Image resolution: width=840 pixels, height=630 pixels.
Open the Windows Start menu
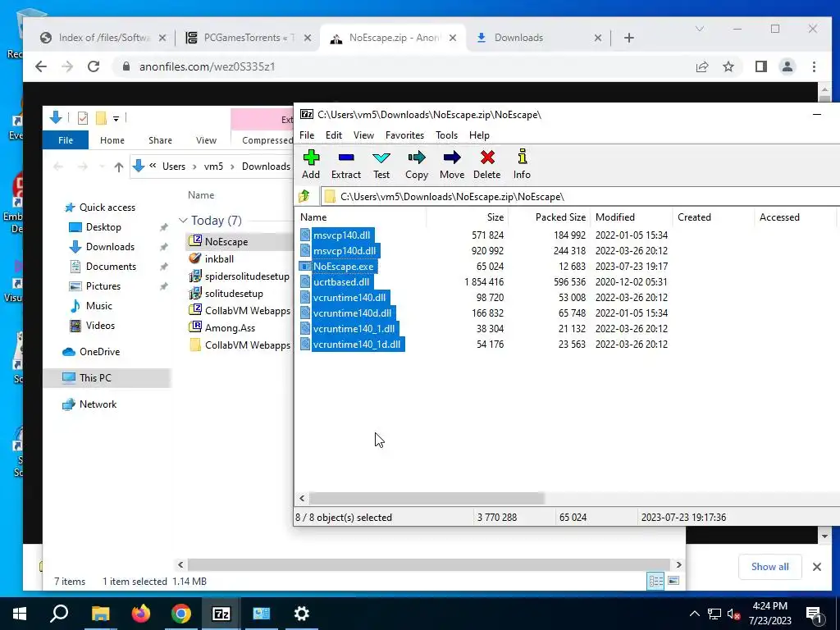point(20,614)
